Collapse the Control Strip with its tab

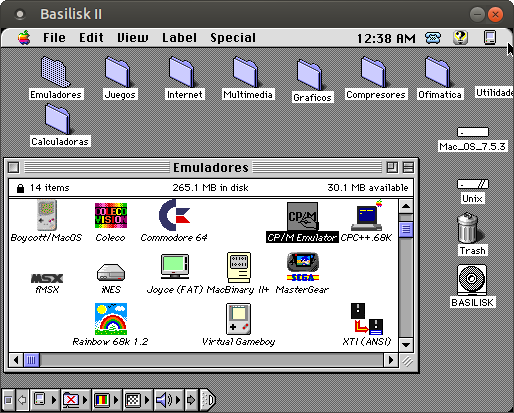[x=208, y=399]
